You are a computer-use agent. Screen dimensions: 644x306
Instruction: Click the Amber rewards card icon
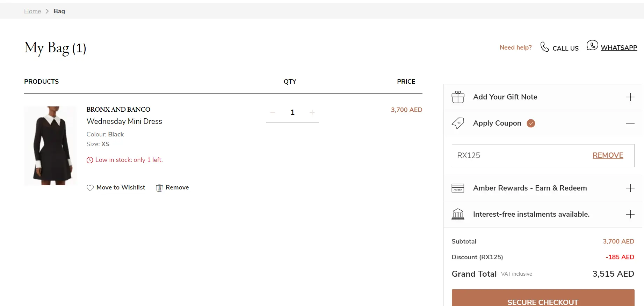tap(458, 188)
